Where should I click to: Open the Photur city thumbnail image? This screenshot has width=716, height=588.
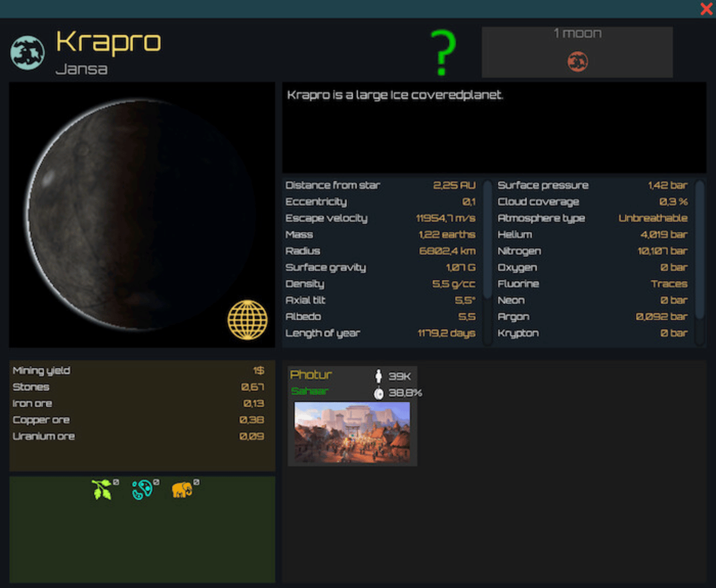click(352, 433)
